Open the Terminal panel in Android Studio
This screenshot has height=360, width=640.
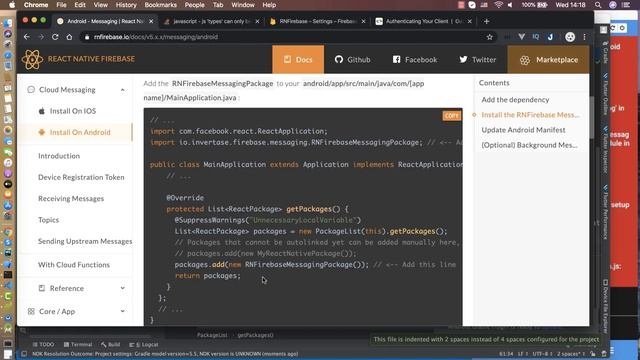tap(78, 344)
